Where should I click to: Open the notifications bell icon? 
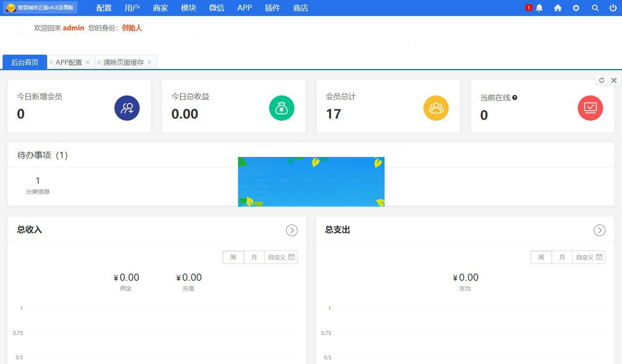539,8
